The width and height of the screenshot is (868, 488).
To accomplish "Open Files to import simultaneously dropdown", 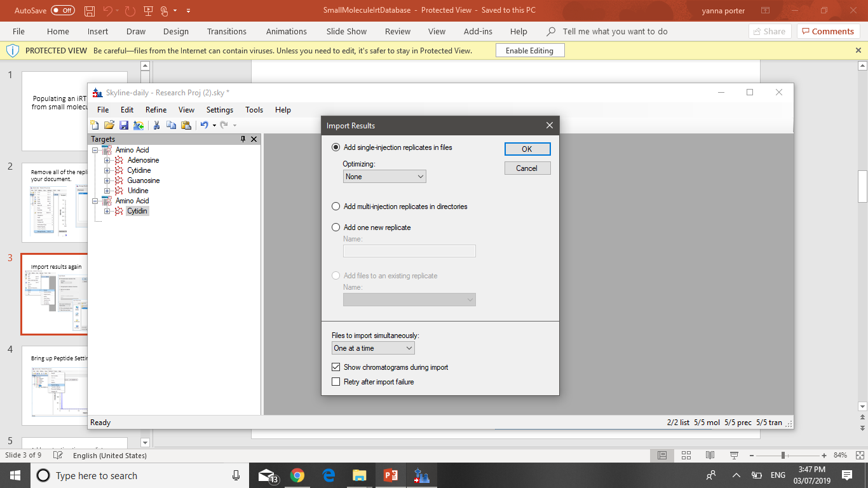I will [x=373, y=348].
